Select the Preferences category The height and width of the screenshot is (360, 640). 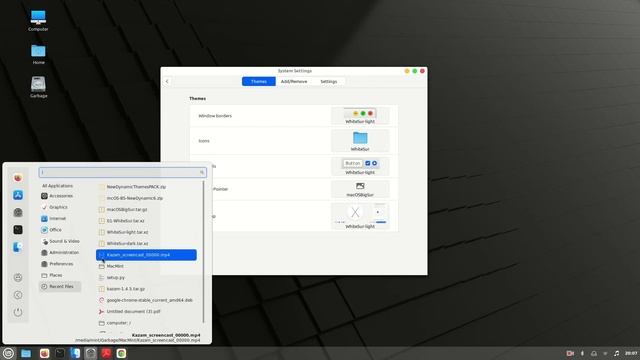(x=61, y=264)
